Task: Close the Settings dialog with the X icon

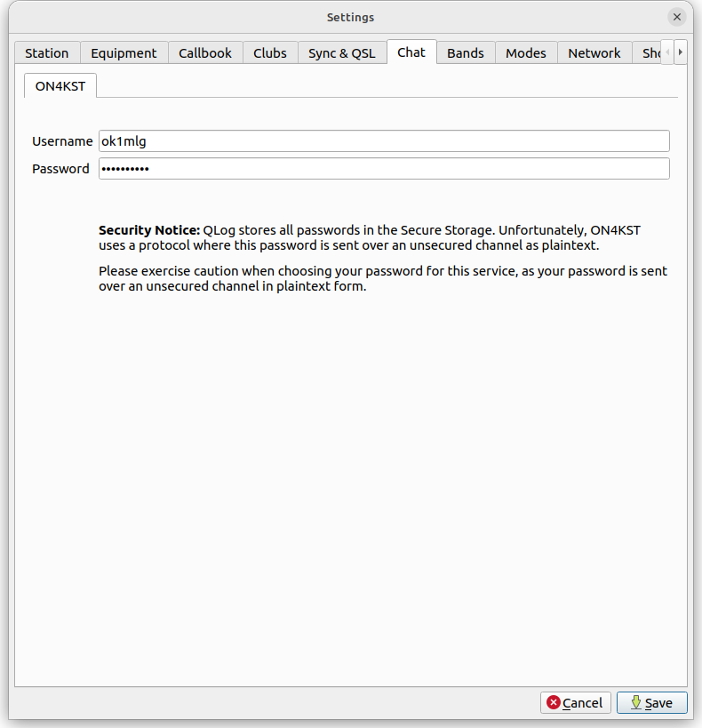Action: tap(676, 17)
